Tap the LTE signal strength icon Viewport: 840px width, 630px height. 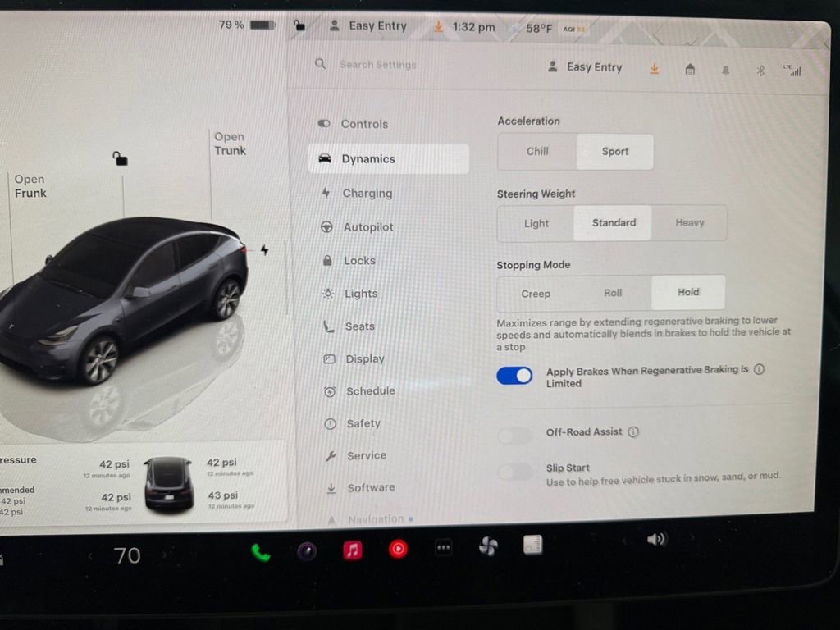pos(792,71)
